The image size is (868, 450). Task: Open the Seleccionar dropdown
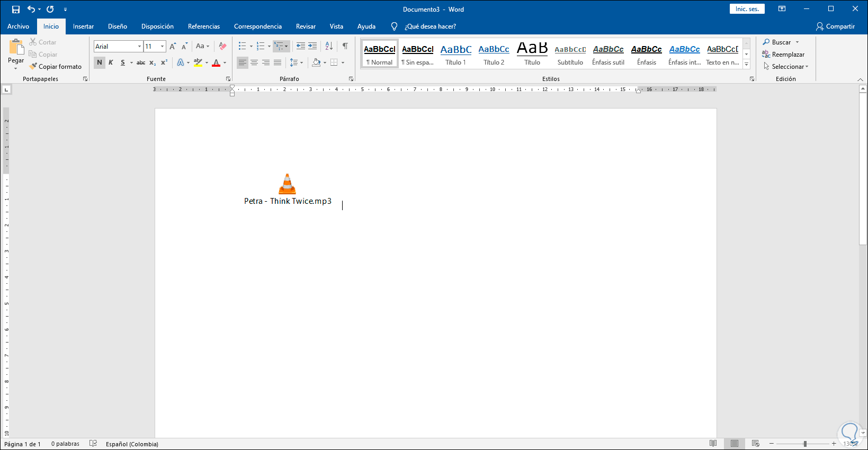786,67
